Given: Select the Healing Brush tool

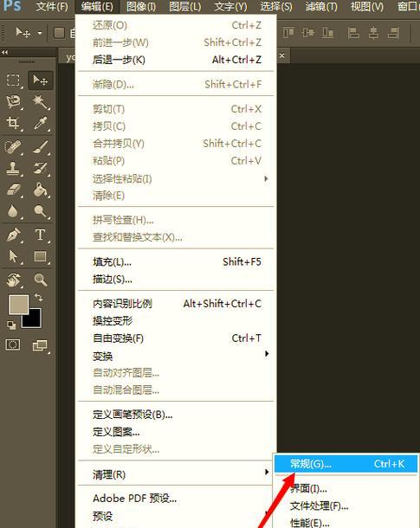Looking at the screenshot, I should click(14, 147).
